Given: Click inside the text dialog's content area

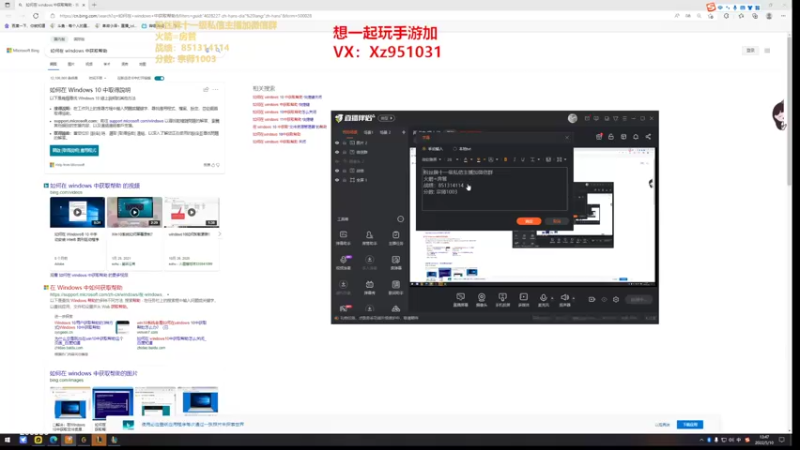Looking at the screenshot, I should tap(494, 189).
